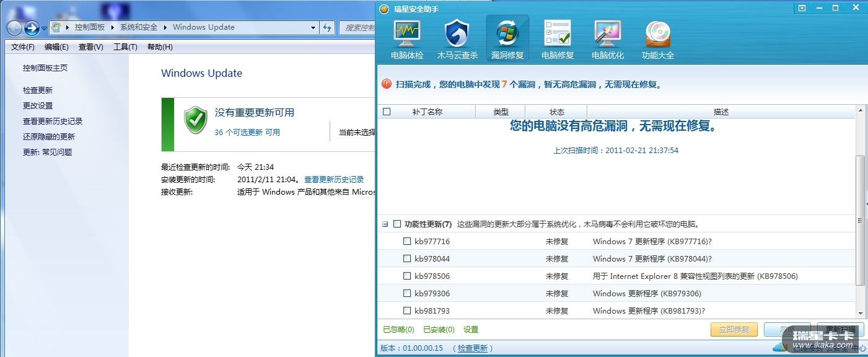Check the kb977716 patch checkbox
The image size is (868, 357).
407,241
